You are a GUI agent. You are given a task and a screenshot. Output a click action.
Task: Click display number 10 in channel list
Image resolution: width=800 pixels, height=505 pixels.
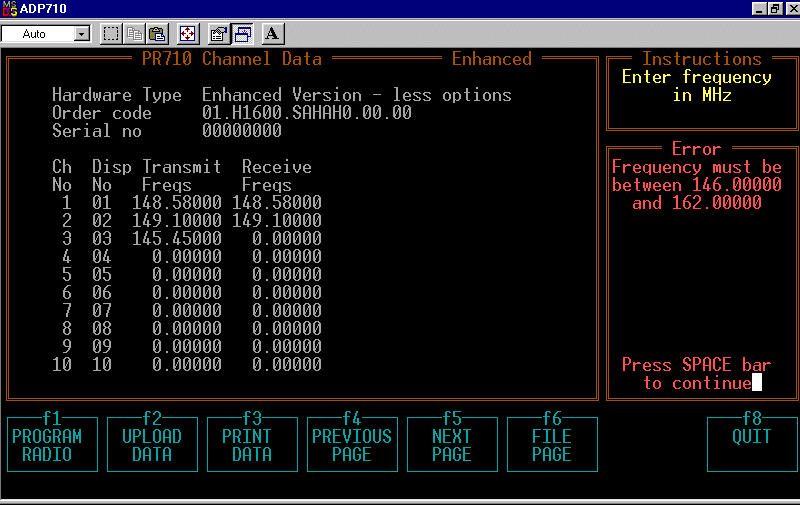(x=102, y=364)
